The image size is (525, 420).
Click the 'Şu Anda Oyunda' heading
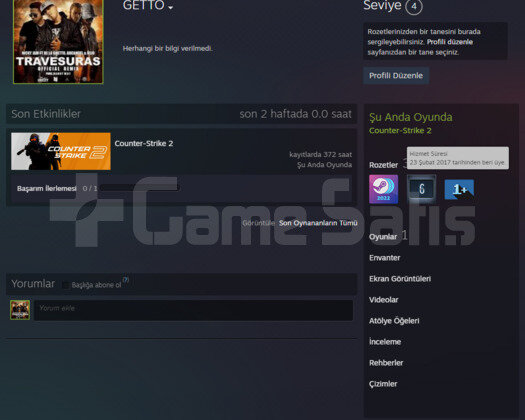[x=410, y=117]
